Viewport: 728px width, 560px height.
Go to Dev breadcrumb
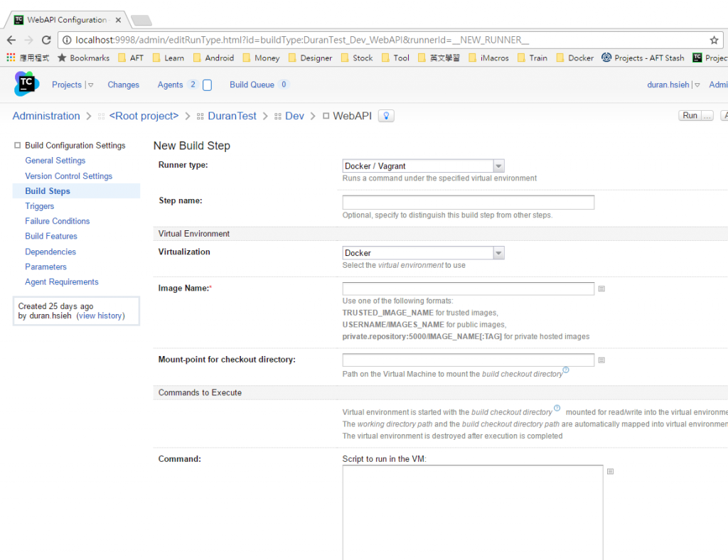pos(294,116)
